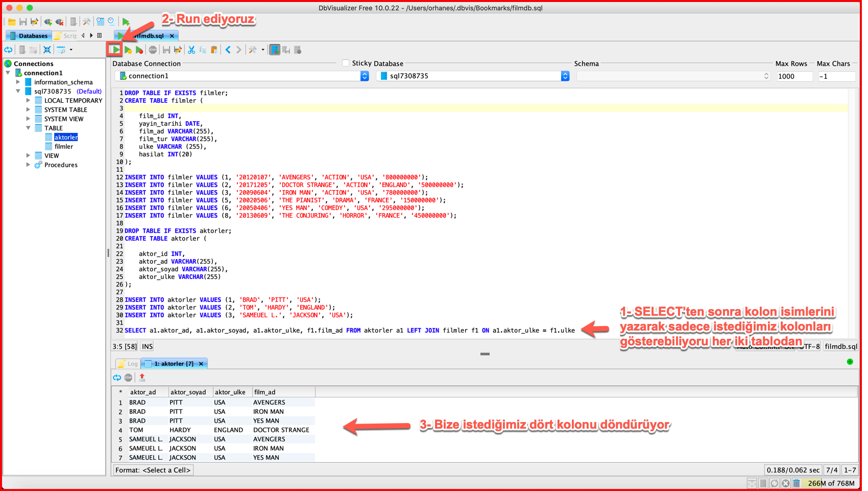Open tool properties wrench icon in main toolbar
868x491 pixels.
point(87,22)
